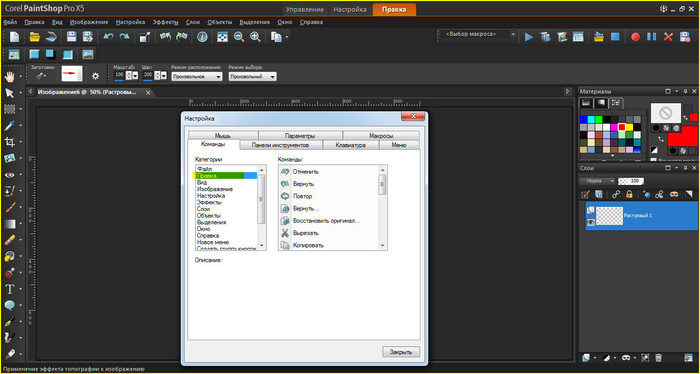
Task: Switch to Панели инструментов tab
Action: pos(280,145)
